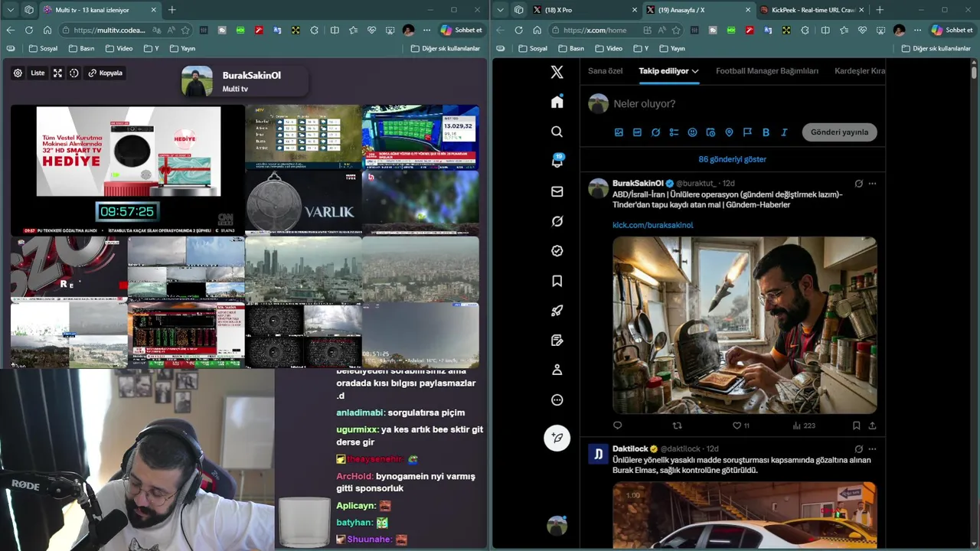
Task: Expand Takip ediliyor tab dropdown chevron
Action: [695, 71]
